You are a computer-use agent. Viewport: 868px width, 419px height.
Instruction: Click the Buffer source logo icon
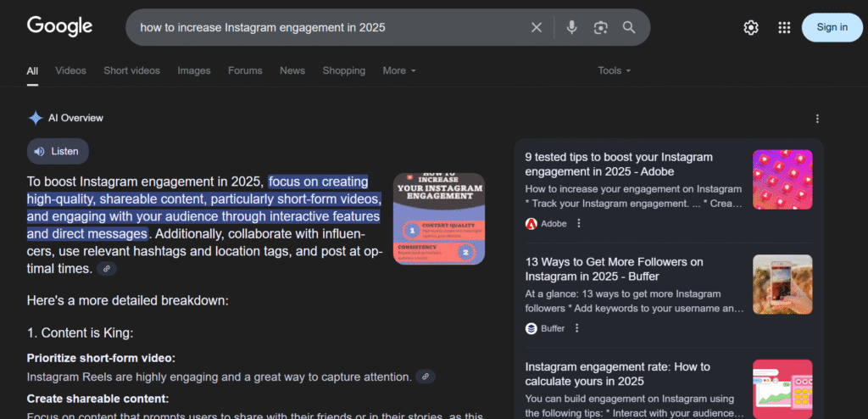pos(531,328)
